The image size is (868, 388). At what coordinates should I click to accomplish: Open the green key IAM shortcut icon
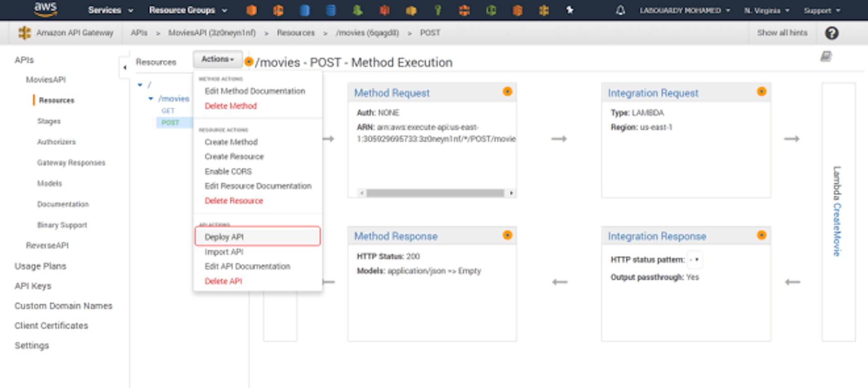[438, 10]
